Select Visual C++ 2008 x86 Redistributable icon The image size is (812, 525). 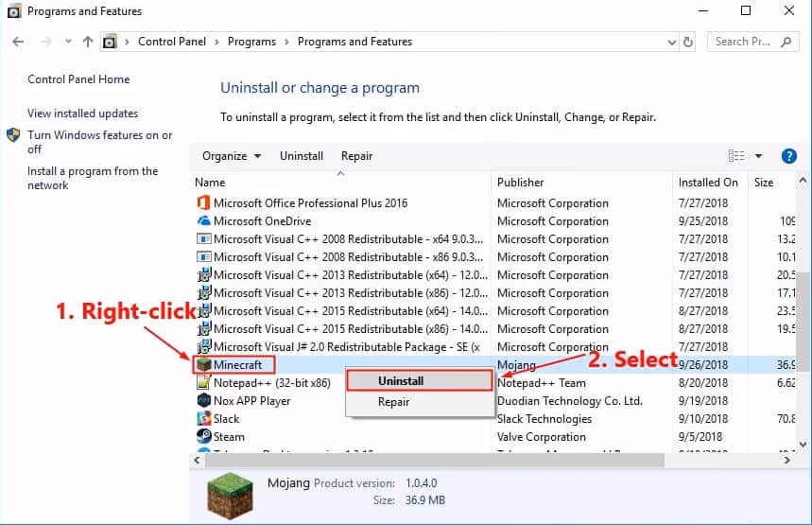point(203,257)
